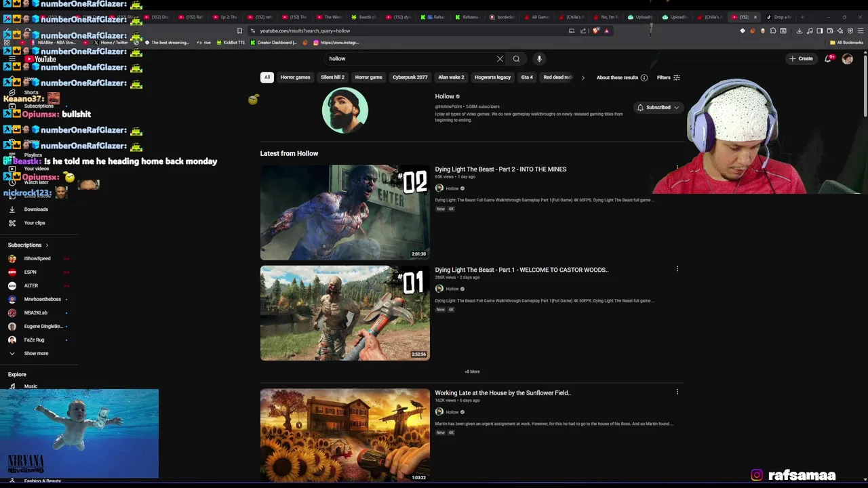Open the Music item under Explore

[x=31, y=386]
